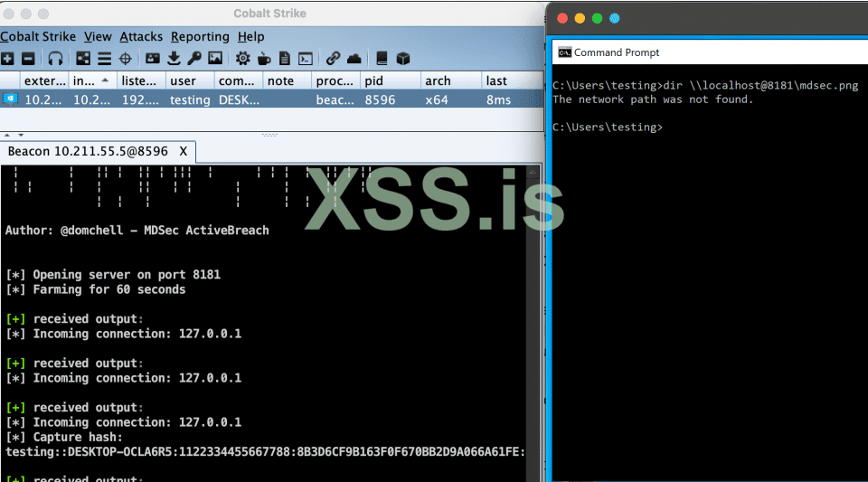868x482 pixels.
Task: Select the Beacon 10.211.55.5@8596 tab
Action: coord(88,152)
